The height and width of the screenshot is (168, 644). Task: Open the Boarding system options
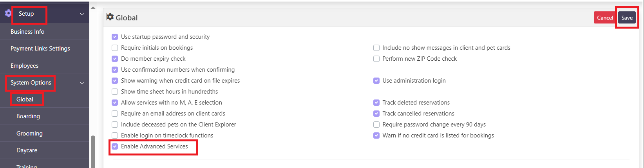click(x=28, y=116)
